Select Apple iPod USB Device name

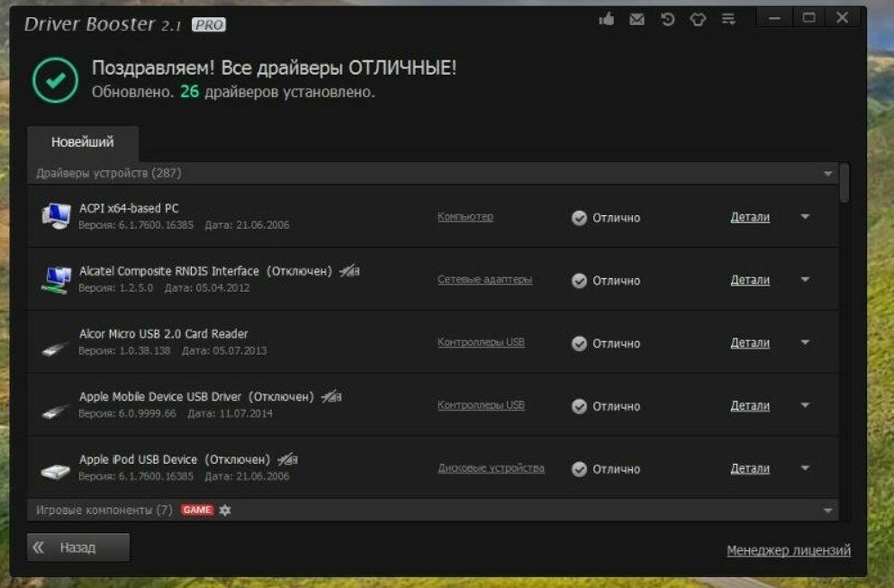(138, 459)
